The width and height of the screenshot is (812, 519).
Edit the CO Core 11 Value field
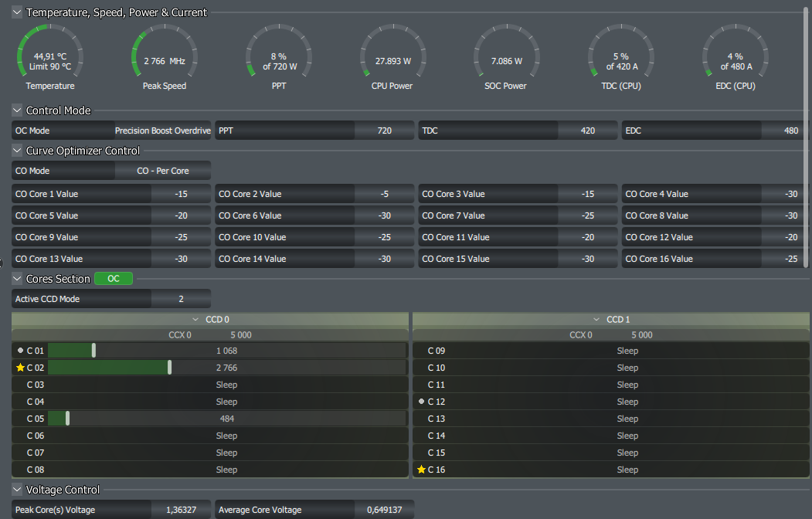[x=588, y=238]
